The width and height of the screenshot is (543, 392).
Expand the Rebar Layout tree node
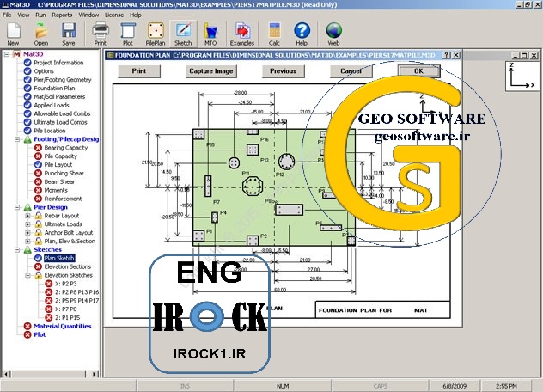pyautogui.click(x=27, y=216)
